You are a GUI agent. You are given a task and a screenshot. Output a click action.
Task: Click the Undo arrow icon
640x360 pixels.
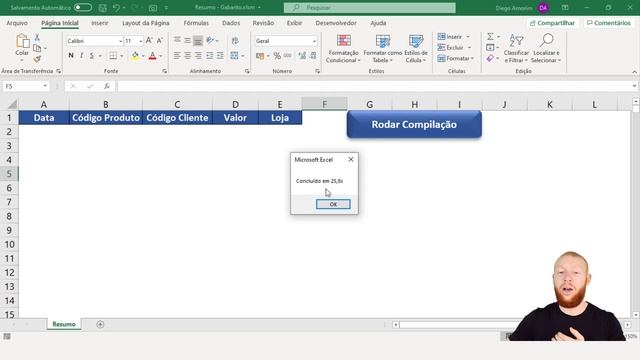(116, 7)
